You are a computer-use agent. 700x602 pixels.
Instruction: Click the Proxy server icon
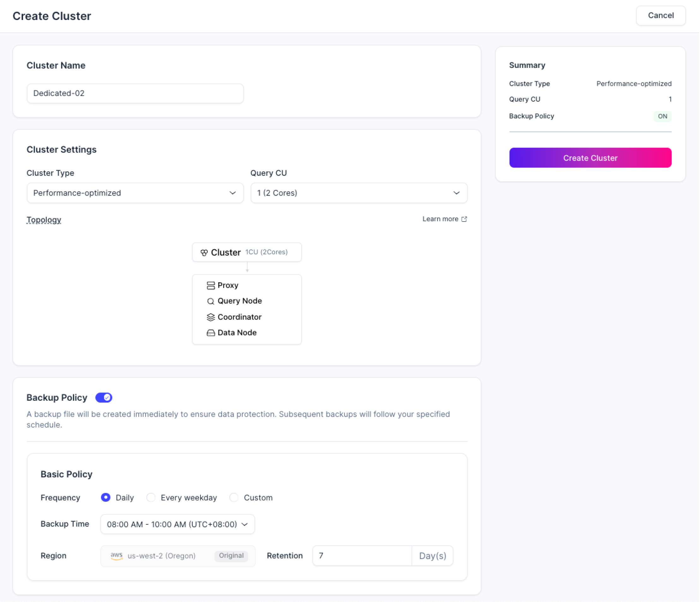[211, 286]
